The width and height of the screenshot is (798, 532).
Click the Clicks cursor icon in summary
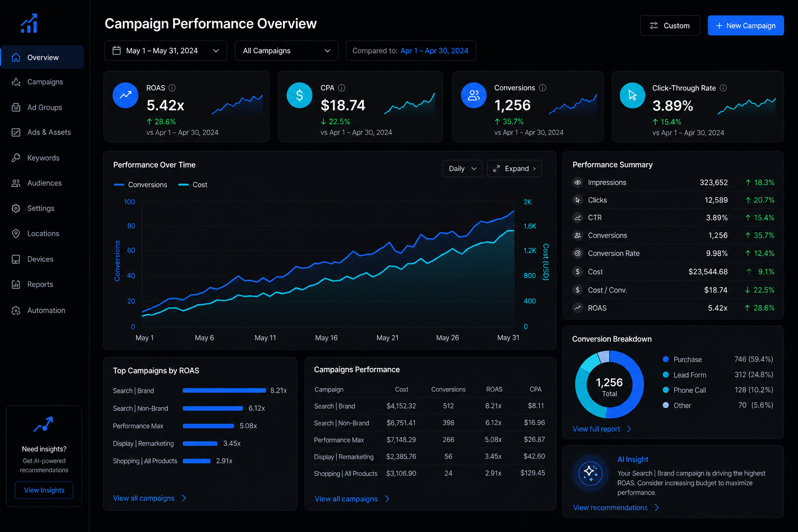(x=578, y=200)
